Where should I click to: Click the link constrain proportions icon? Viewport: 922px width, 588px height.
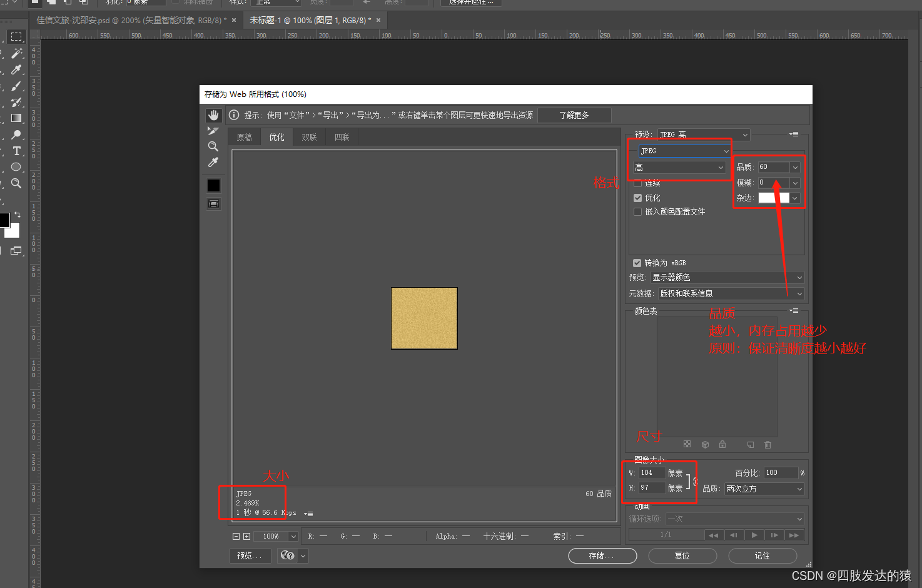pos(694,481)
